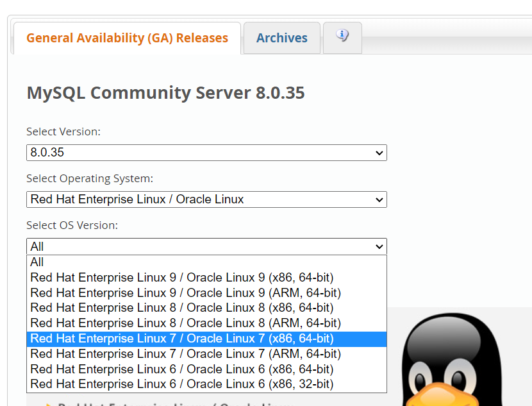Collapse the Select OS Version dropdown

(206, 246)
